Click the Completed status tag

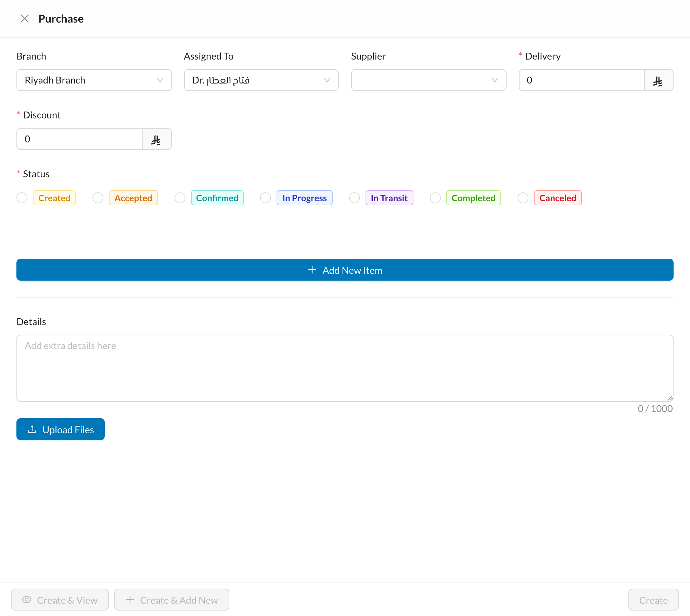pyautogui.click(x=474, y=198)
